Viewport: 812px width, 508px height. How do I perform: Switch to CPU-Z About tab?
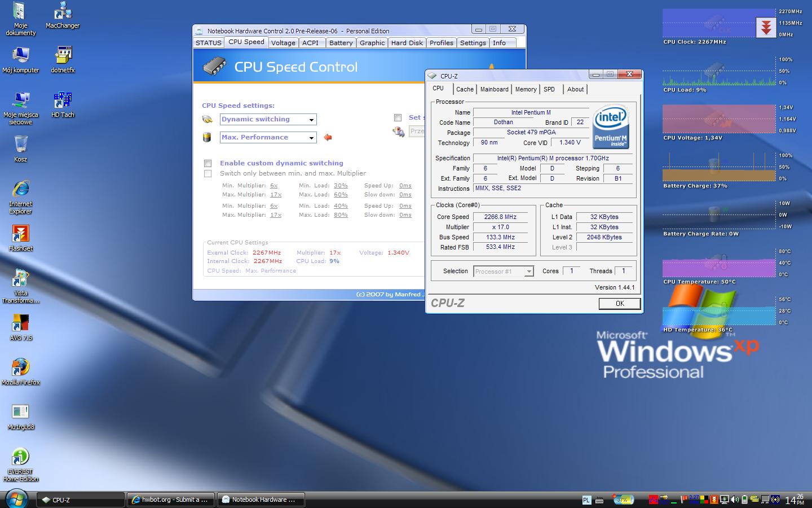coord(575,89)
